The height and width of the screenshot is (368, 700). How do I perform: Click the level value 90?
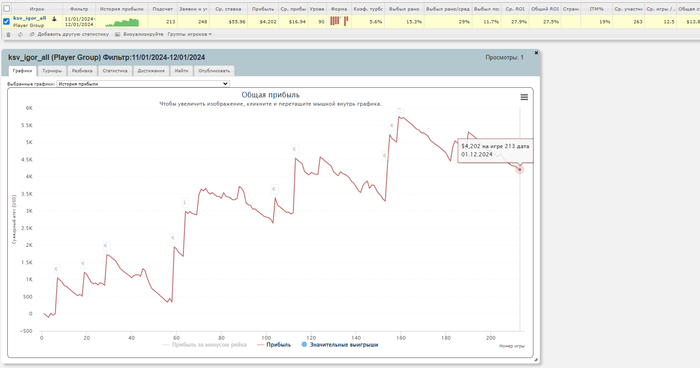coord(321,21)
